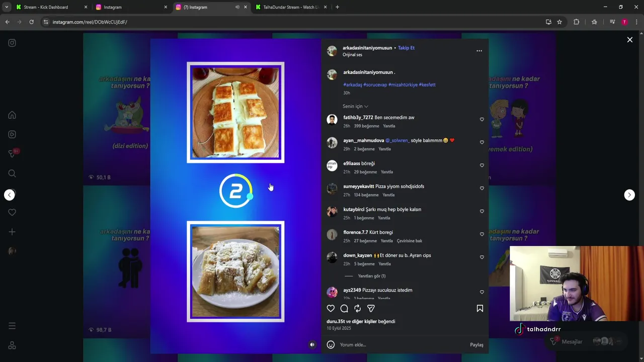Share the reel with the paper plane icon

coord(371,308)
